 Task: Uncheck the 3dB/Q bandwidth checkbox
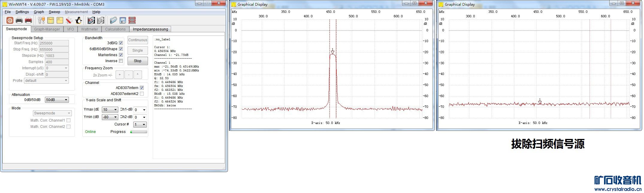[121, 43]
